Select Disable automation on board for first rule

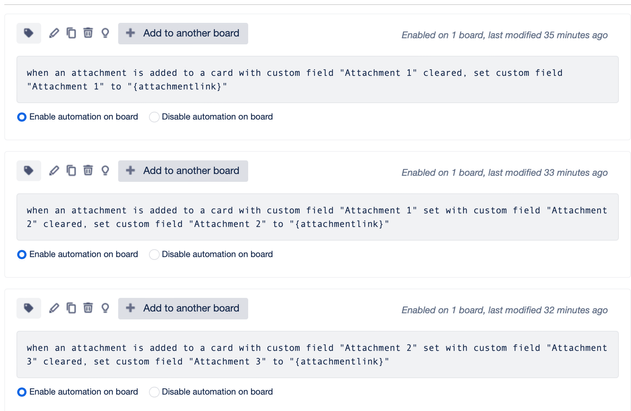154,117
